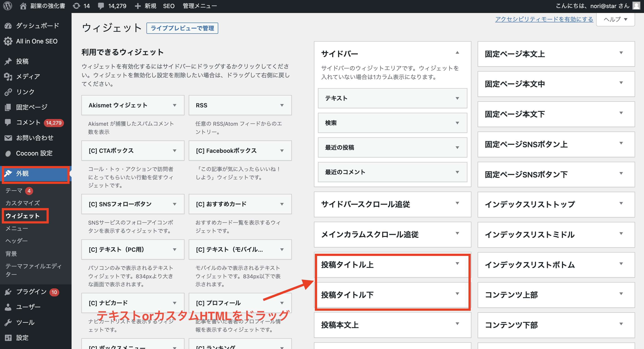
Task: Expand the [C] SNSフォローボタン widget
Action: (x=174, y=204)
